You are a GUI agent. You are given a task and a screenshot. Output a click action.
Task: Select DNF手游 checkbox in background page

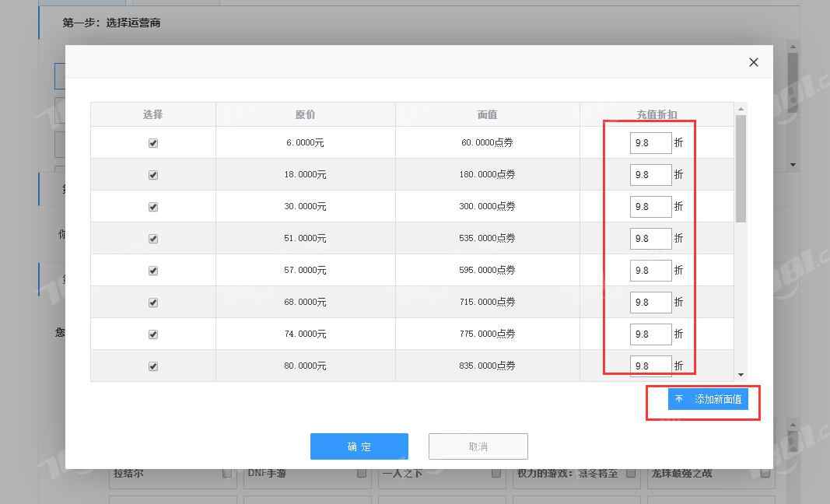(362, 473)
